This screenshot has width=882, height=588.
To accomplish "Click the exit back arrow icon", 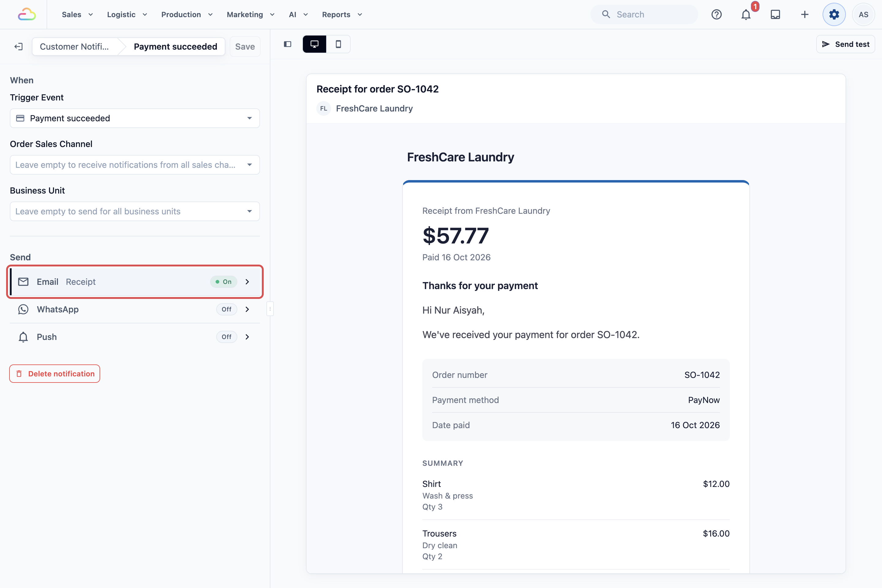I will [x=18, y=47].
